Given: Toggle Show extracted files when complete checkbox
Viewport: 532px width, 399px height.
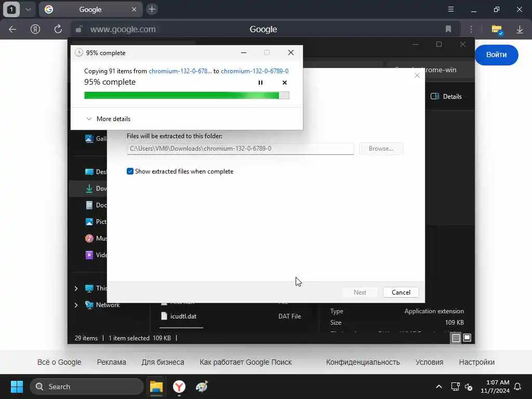Looking at the screenshot, I should pyautogui.click(x=130, y=171).
